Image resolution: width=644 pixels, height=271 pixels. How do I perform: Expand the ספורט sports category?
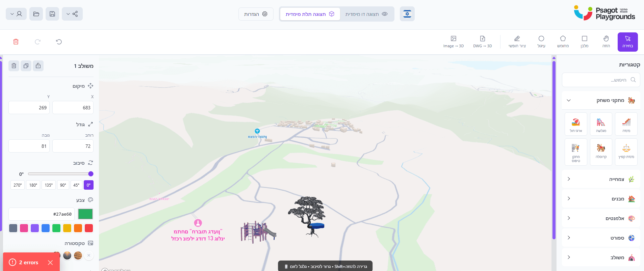pyautogui.click(x=601, y=238)
